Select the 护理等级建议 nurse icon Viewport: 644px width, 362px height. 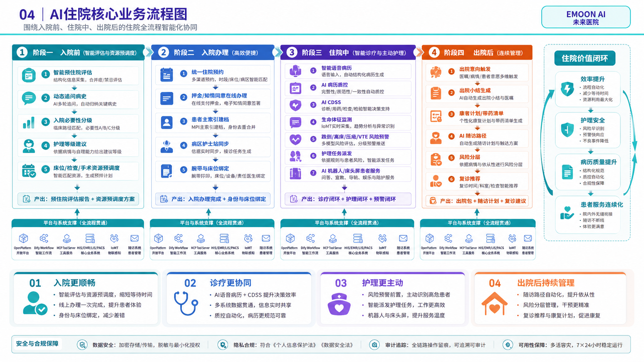[29, 147]
